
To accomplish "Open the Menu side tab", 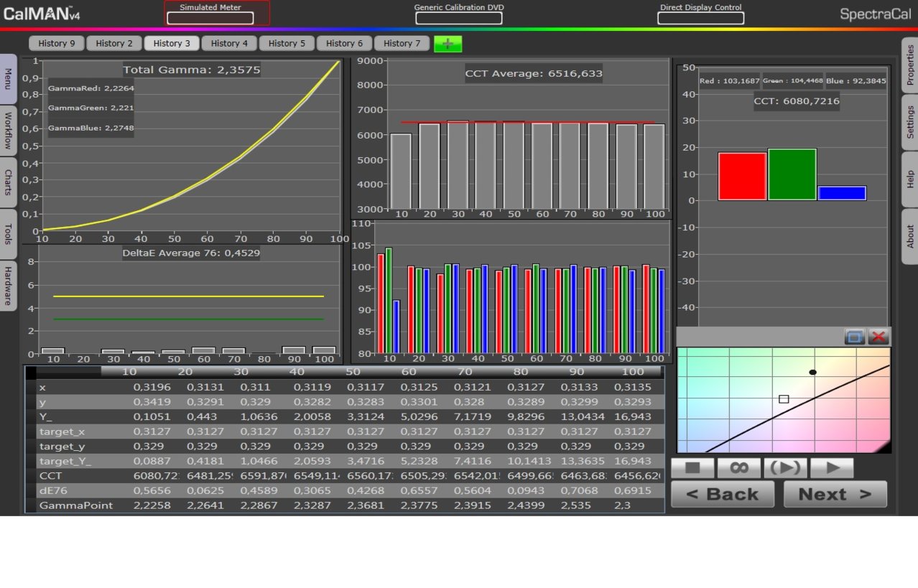I will click(8, 78).
